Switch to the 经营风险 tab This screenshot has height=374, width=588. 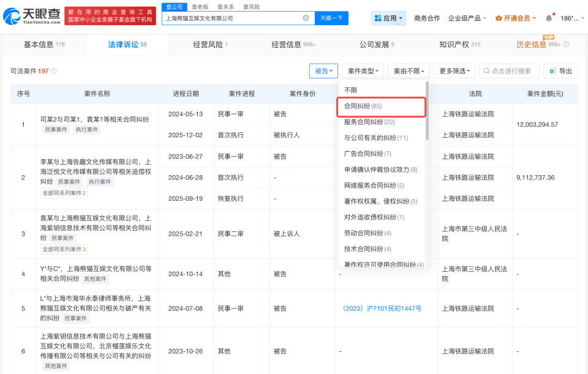click(x=209, y=45)
